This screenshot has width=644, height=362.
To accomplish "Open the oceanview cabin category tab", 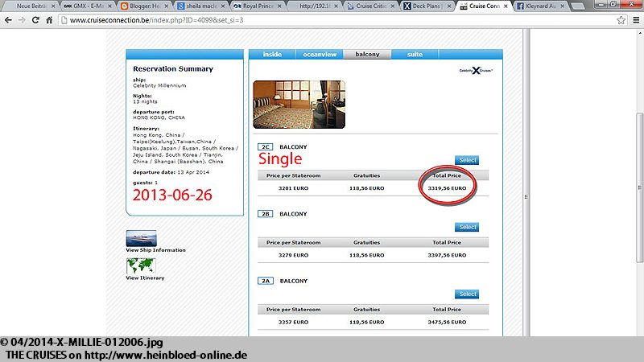I will coord(320,54).
